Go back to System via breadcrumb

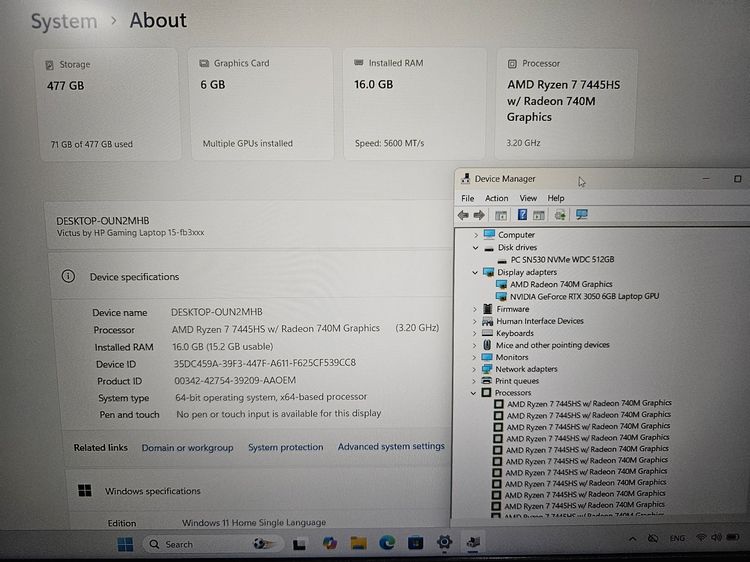pos(64,22)
